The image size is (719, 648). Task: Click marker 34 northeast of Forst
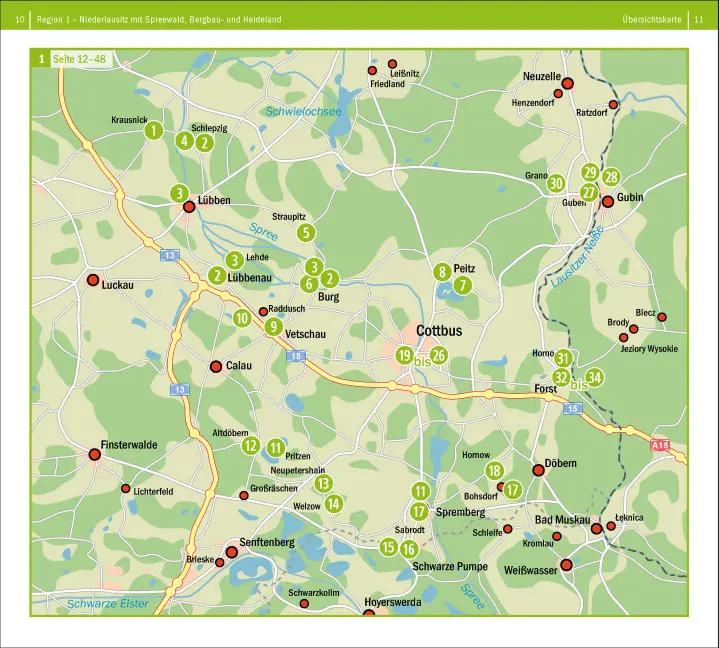tap(594, 377)
